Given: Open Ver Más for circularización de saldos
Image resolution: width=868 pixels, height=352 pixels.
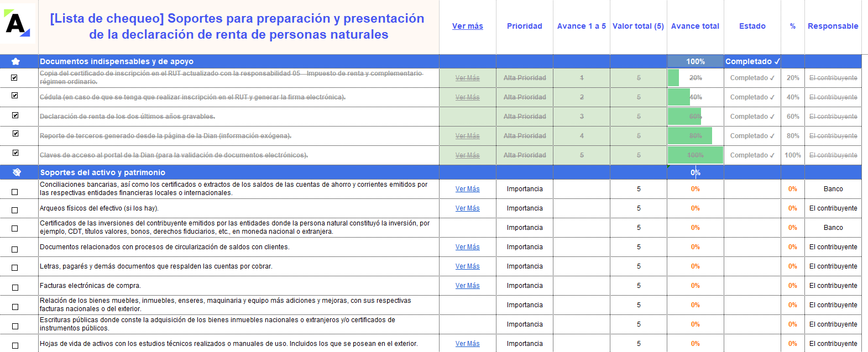Looking at the screenshot, I should pos(468,247).
